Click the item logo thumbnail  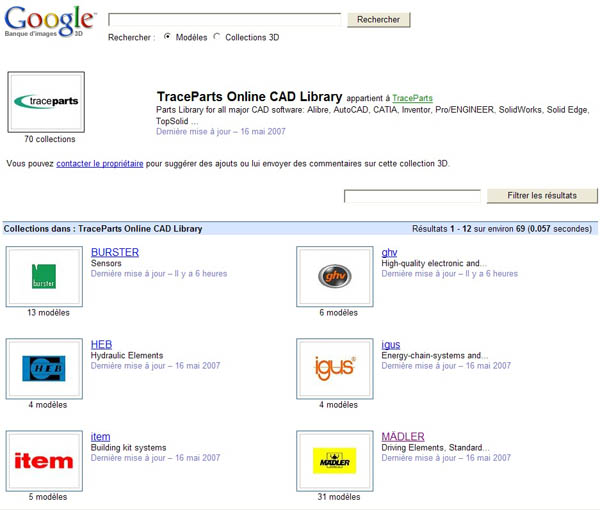click(x=44, y=460)
